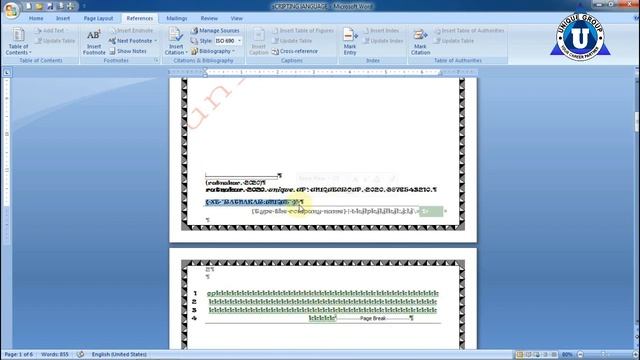The width and height of the screenshot is (640, 360).
Task: Click Insert Table of Authorities
Action: coord(469,31)
